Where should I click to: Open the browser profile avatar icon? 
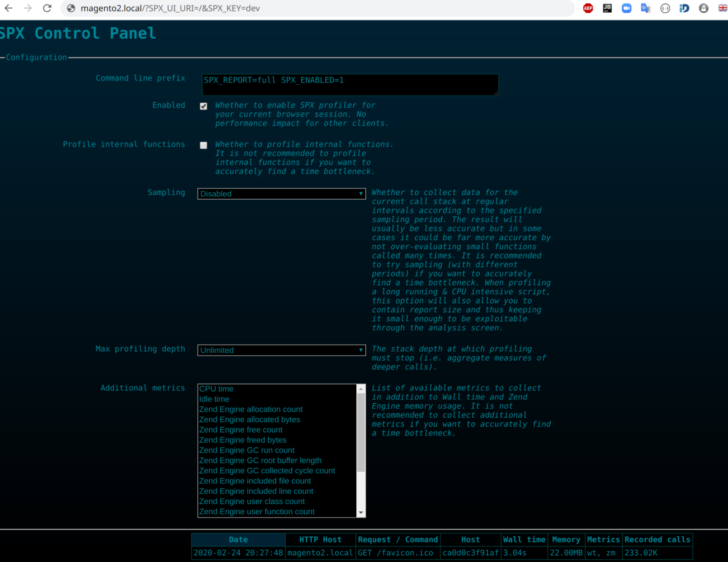[704, 8]
